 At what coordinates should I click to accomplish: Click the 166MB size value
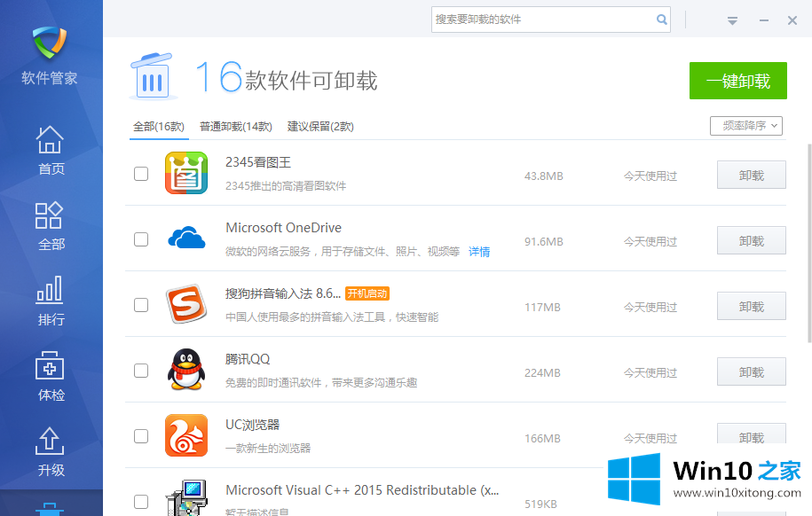pos(542,439)
